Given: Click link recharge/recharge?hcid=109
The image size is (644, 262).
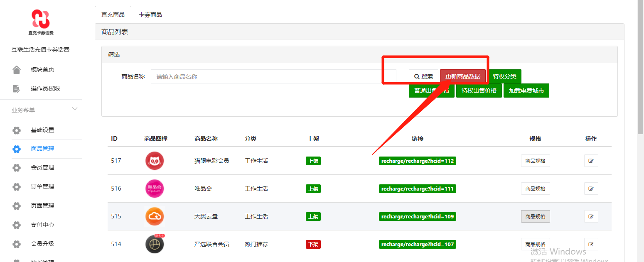Looking at the screenshot, I should click(418, 217).
